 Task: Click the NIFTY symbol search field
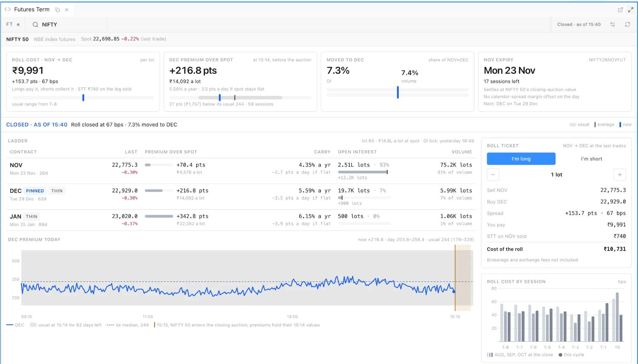coord(66,25)
